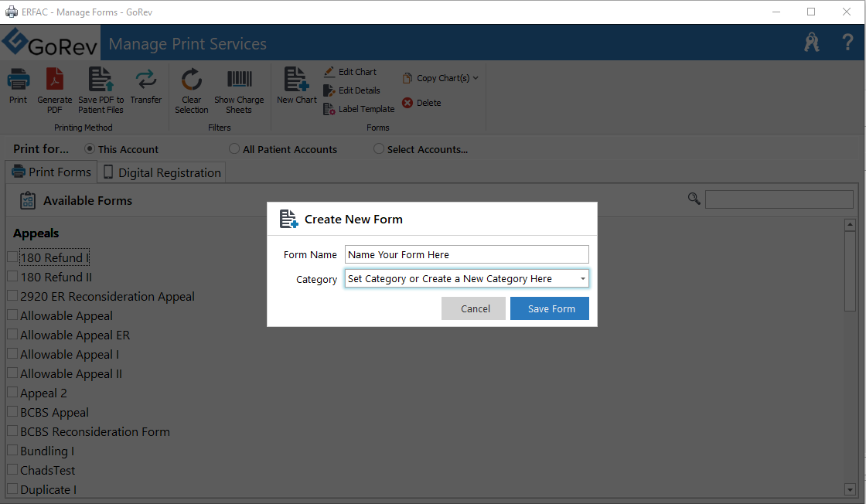Viewport: 866px width, 504px height.
Task: Click the title bar printer app icon
Action: [x=11, y=12]
